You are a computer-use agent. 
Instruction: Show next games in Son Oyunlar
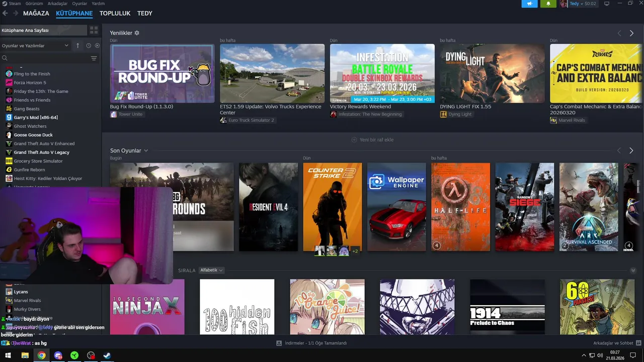(x=631, y=150)
